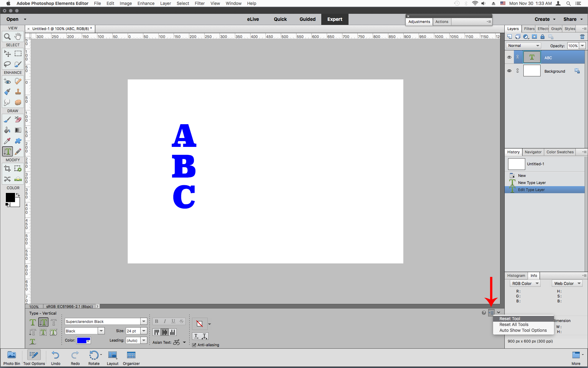The height and width of the screenshot is (368, 588).
Task: Select the Eyedropper tool
Action: [x=7, y=141]
